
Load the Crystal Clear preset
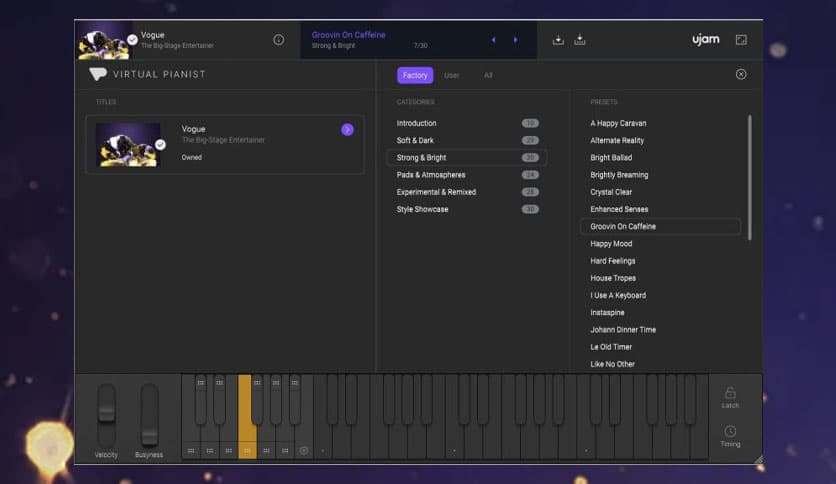[611, 192]
